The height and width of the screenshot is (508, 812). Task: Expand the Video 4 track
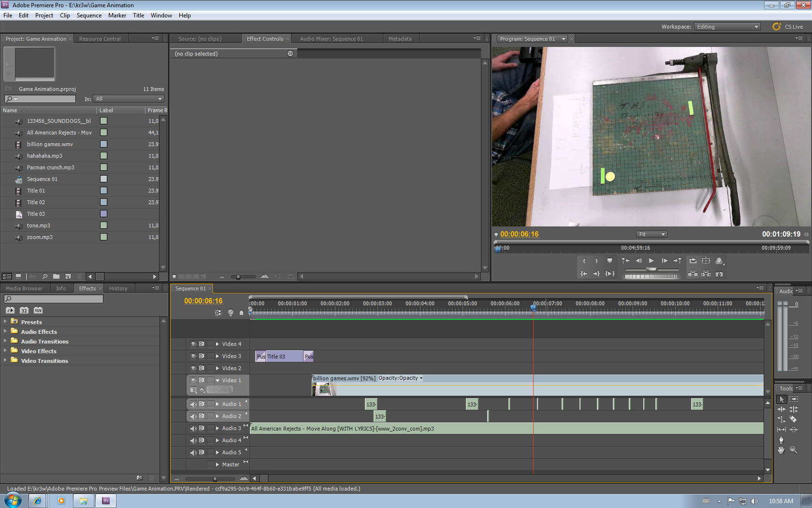tap(217, 344)
